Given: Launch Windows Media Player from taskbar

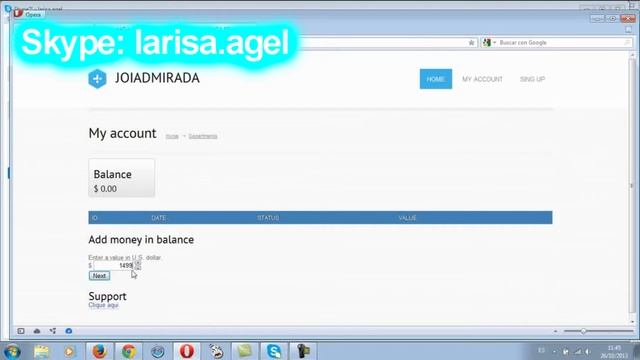Looking at the screenshot, I should click(x=69, y=351).
